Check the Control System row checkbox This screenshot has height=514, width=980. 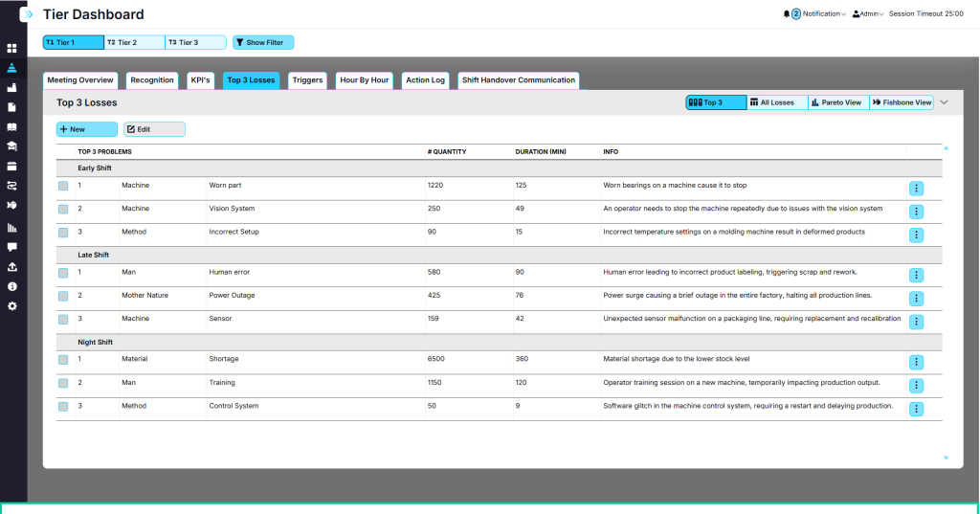tap(63, 407)
